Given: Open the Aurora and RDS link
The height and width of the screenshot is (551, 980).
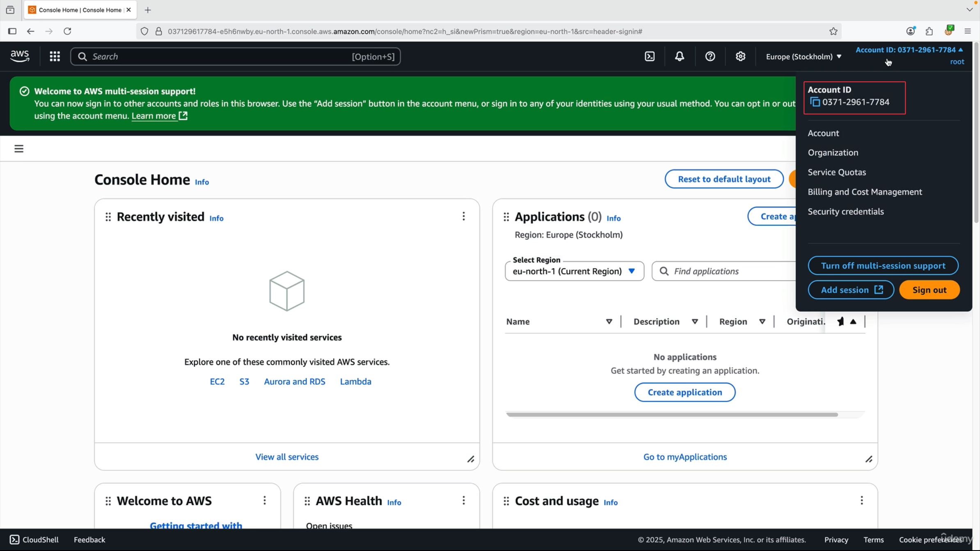Looking at the screenshot, I should coord(294,381).
